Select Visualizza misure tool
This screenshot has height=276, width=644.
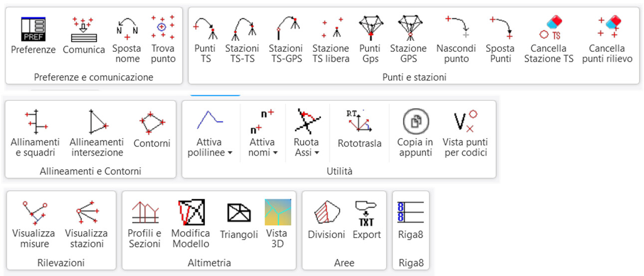pos(33,213)
